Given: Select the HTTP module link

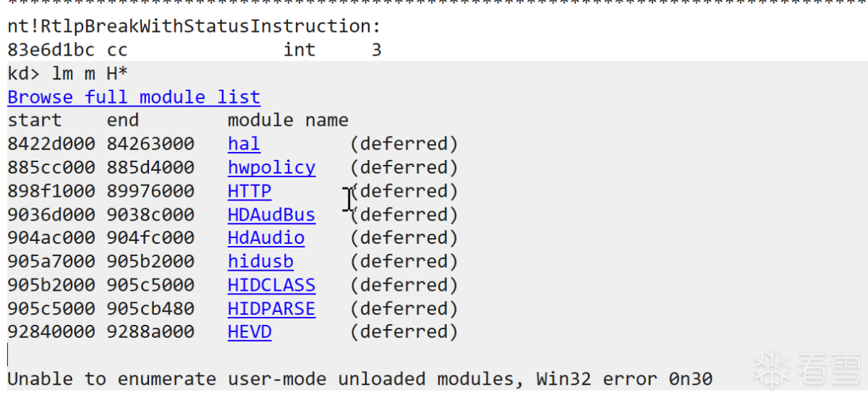Looking at the screenshot, I should [x=250, y=192].
